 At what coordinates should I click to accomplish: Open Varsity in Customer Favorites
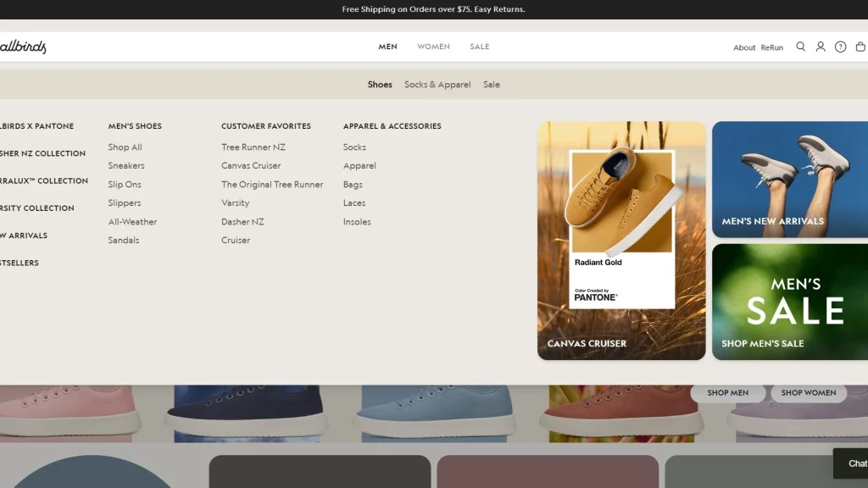tap(236, 203)
